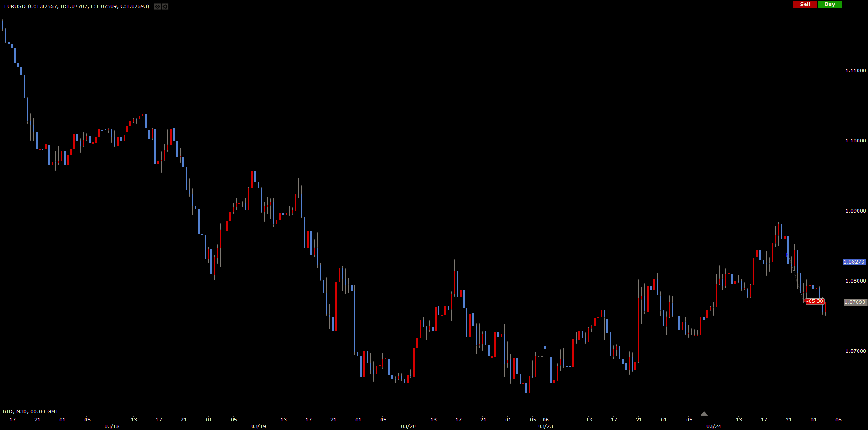The height and width of the screenshot is (430, 868).
Task: Click the red Sell button
Action: (805, 4)
